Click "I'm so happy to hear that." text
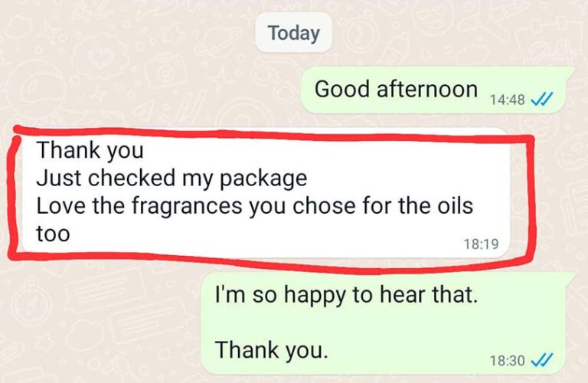Screen dimensions: 588x383 click(347, 295)
